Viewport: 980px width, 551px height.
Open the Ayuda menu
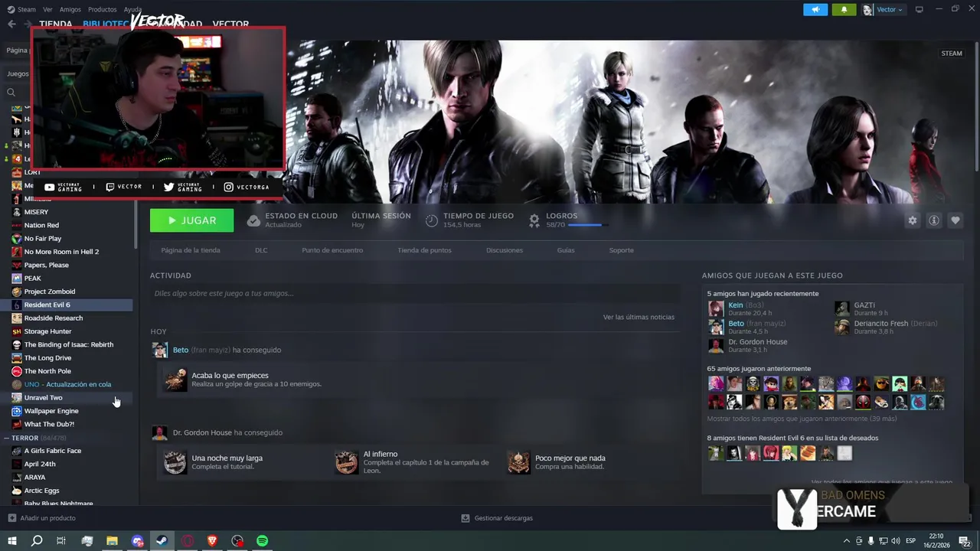click(x=132, y=9)
